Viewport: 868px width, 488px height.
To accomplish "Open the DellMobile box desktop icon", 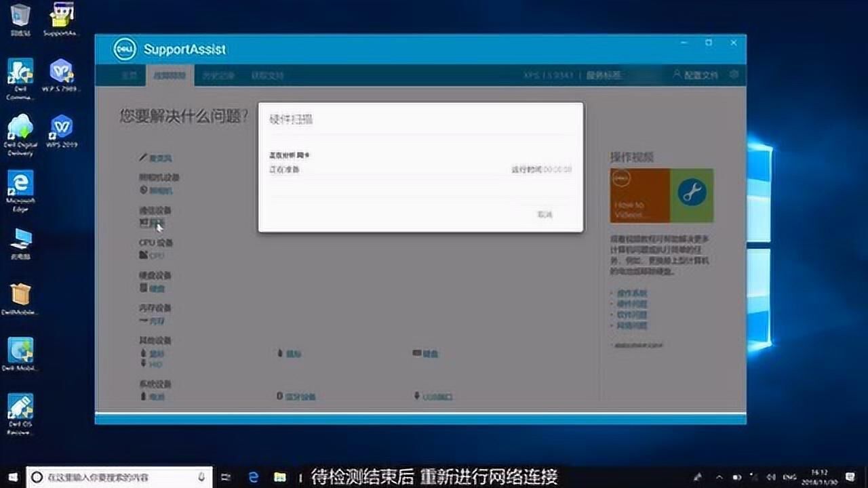I will pos(20,299).
